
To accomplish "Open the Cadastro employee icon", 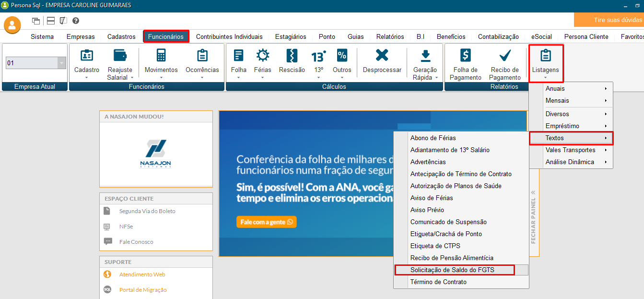I will coord(87,55).
